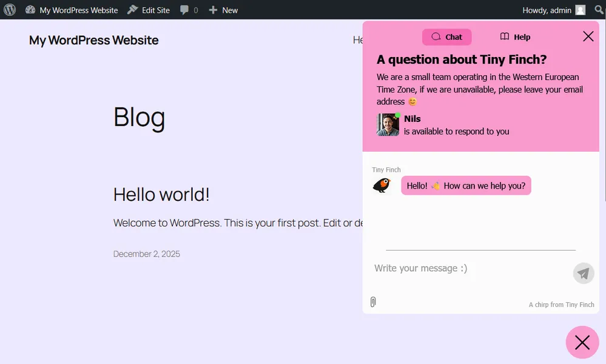The width and height of the screenshot is (606, 364).
Task: Open the Hello world! post title
Action: click(x=161, y=194)
